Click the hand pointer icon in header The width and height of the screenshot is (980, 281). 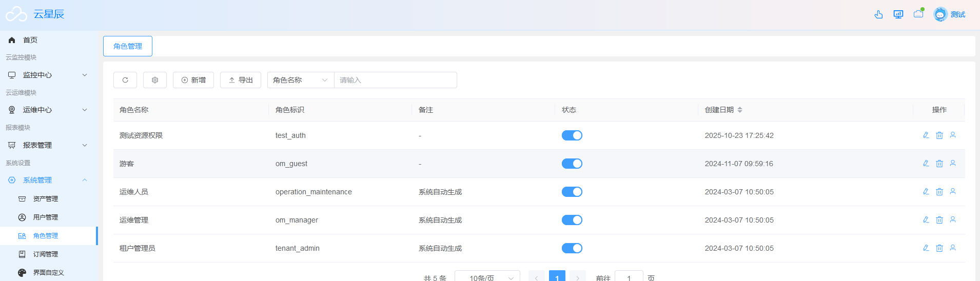(x=878, y=14)
